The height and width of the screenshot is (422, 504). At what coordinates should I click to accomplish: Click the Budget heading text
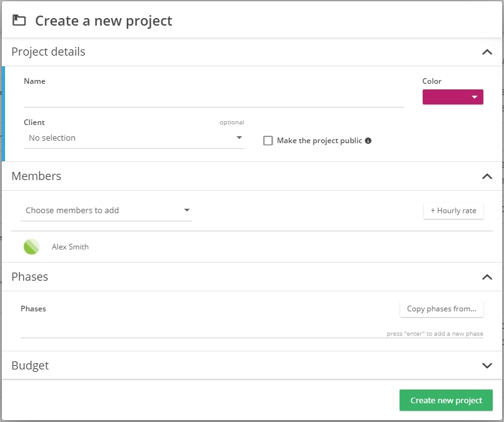click(x=30, y=366)
